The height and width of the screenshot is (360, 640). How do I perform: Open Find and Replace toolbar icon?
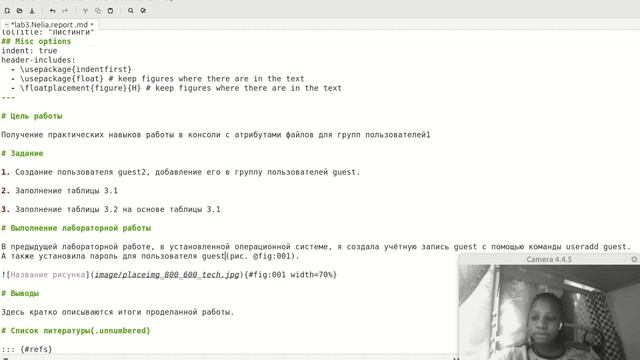[x=143, y=11]
